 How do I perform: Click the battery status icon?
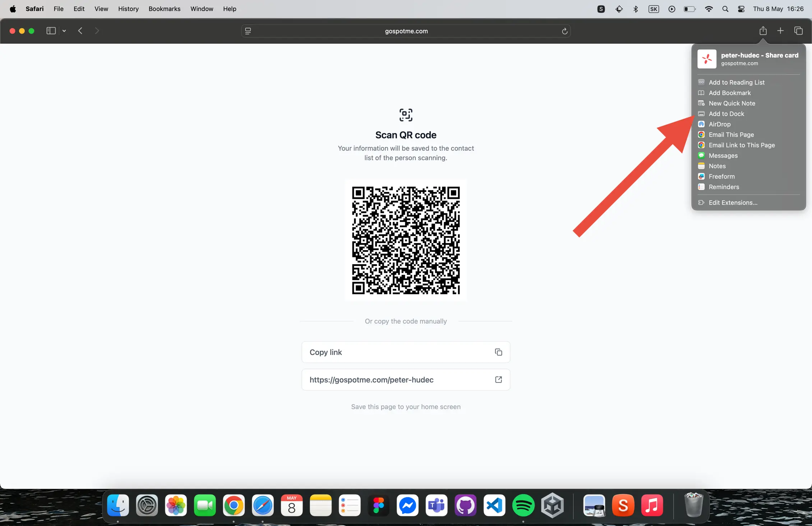[689, 9]
